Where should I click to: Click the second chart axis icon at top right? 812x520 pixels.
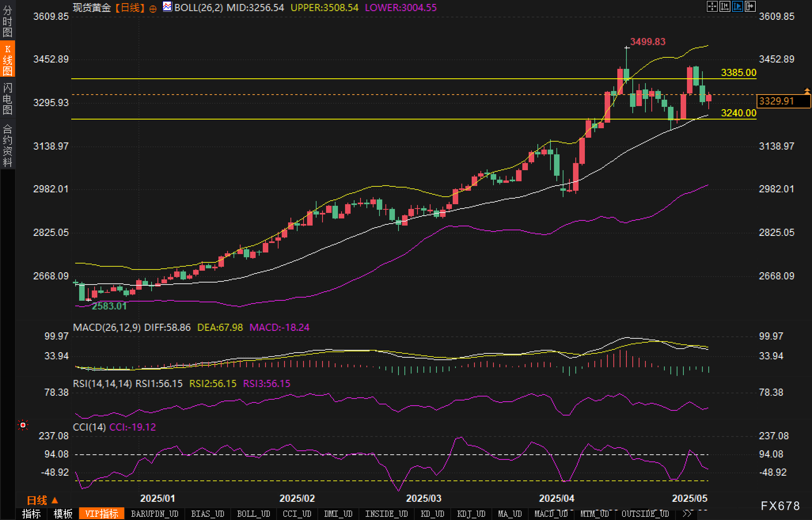[725, 6]
